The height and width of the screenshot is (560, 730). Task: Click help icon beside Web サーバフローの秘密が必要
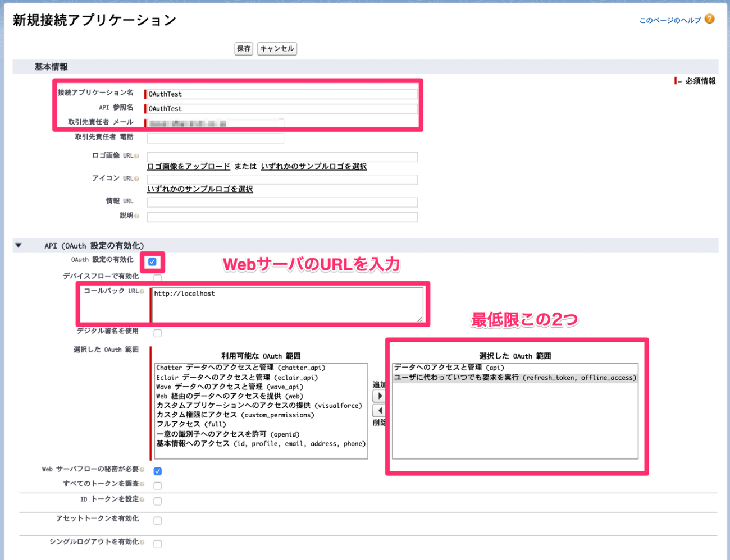coord(142,470)
